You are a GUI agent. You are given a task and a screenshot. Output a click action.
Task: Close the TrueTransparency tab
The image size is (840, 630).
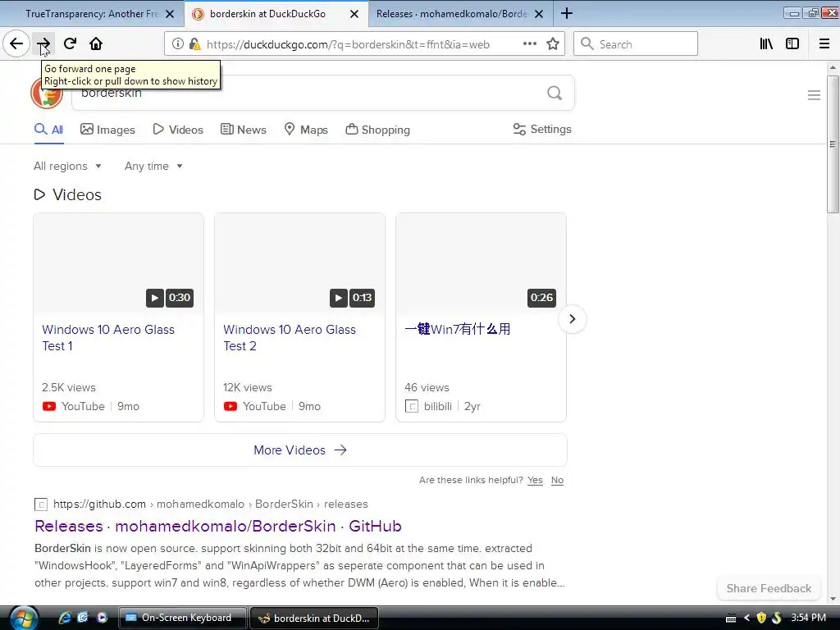tap(170, 14)
